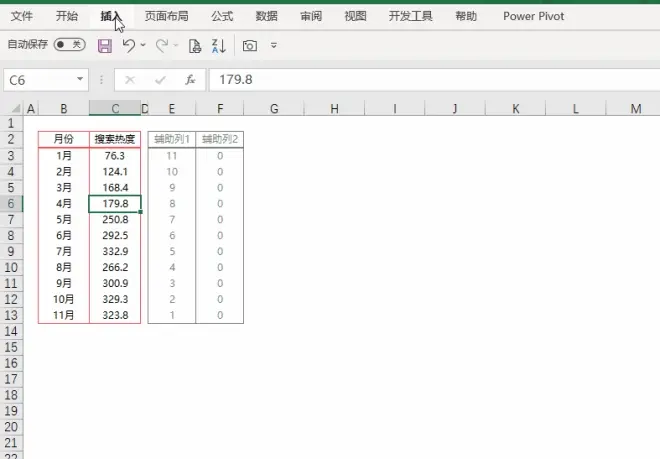Select the cell with 124.1
The height and width of the screenshot is (459, 660).
pyautogui.click(x=115, y=172)
